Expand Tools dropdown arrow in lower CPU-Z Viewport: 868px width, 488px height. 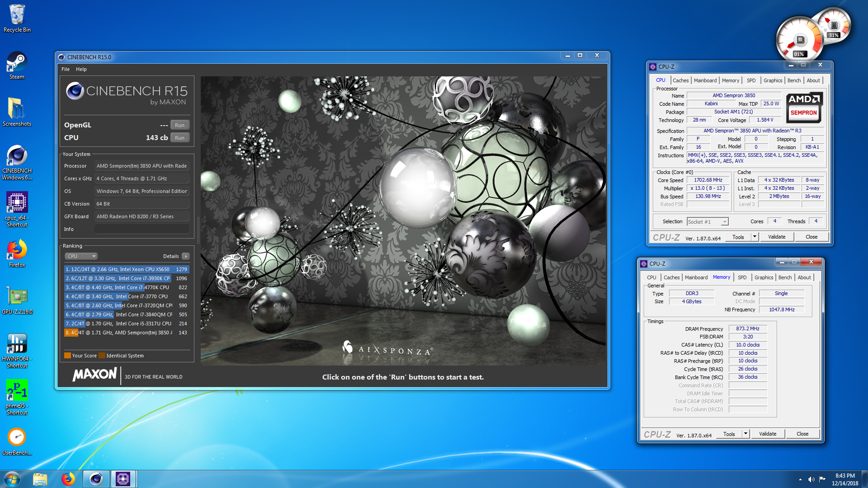[745, 434]
